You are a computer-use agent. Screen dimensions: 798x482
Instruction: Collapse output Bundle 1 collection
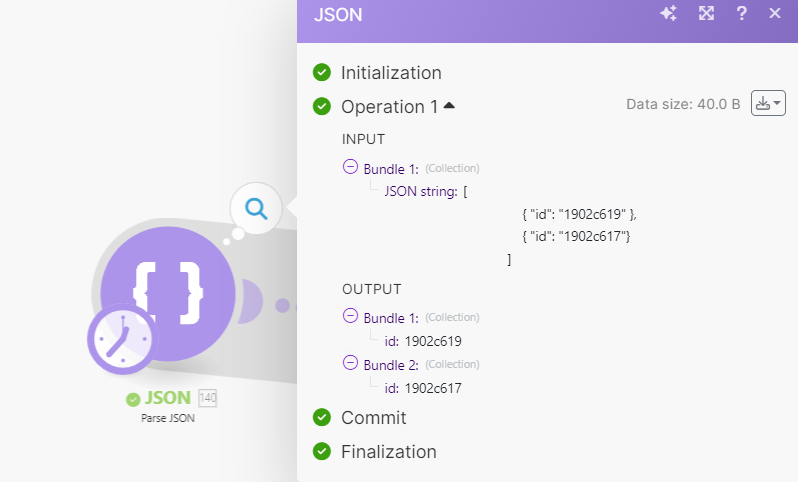[x=350, y=316]
